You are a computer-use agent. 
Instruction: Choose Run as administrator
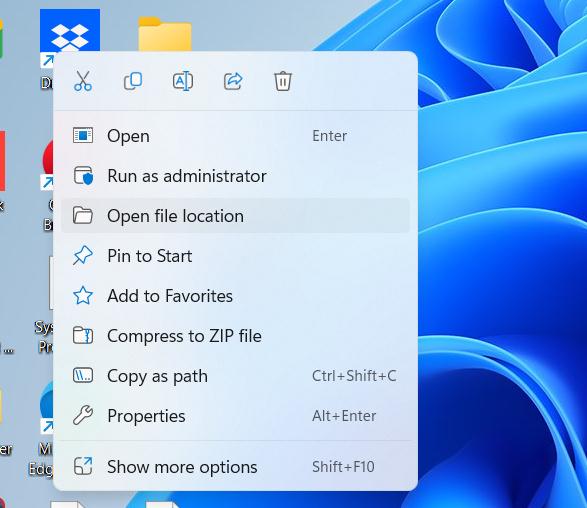[235, 176]
